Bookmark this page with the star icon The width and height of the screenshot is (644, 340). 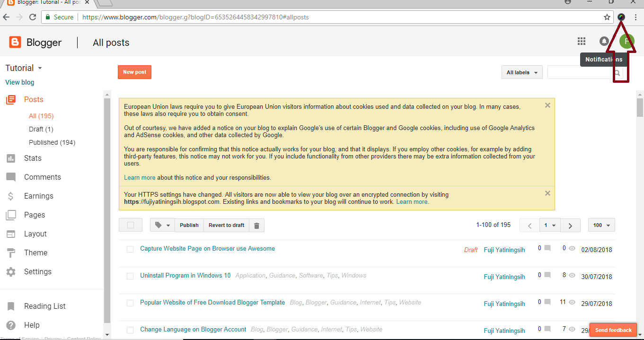[x=607, y=17]
